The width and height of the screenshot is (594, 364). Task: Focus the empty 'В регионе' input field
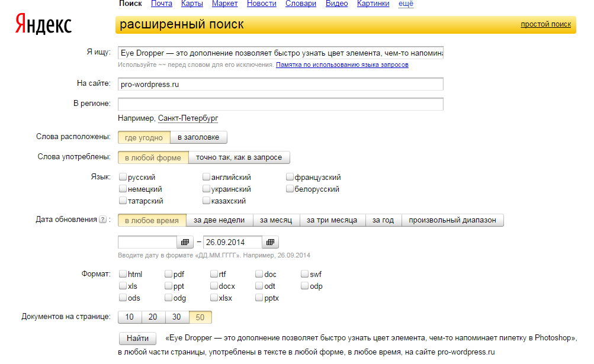pyautogui.click(x=281, y=104)
